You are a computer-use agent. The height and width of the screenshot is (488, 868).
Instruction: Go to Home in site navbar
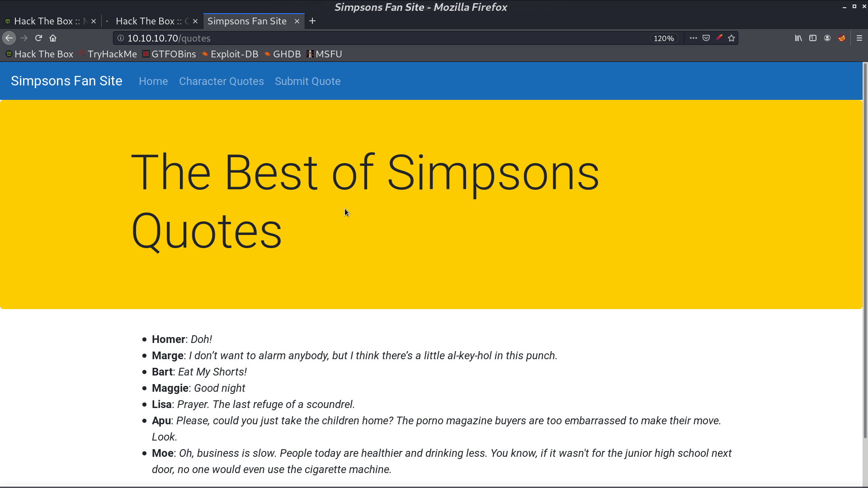[x=153, y=81]
